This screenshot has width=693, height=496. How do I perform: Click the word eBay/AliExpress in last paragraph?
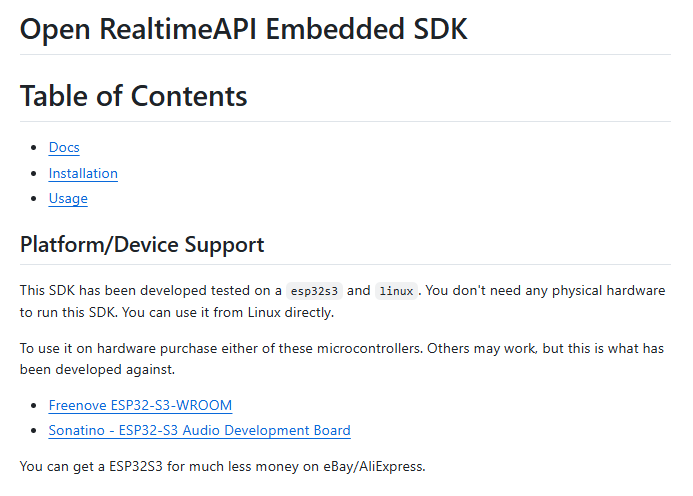[x=374, y=466]
